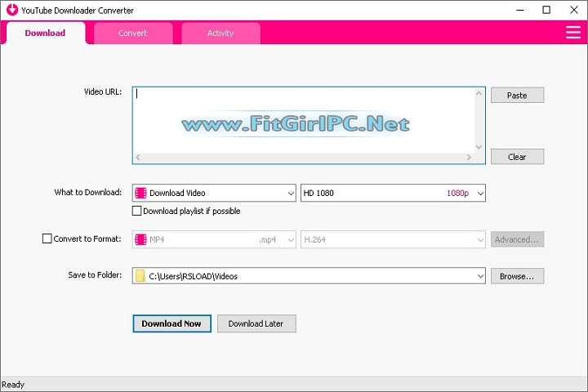
Task: Open the HD 1080 quality dropdown
Action: click(x=480, y=194)
